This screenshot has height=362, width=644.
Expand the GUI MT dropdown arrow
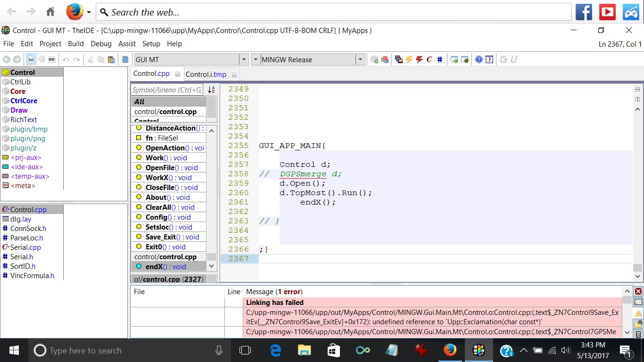point(244,59)
